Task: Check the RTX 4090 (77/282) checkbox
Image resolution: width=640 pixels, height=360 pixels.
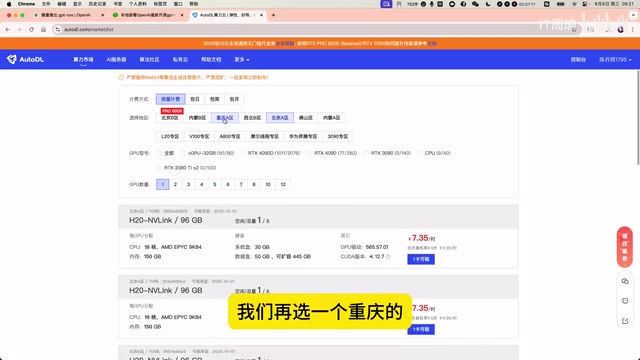Action: 309,153
